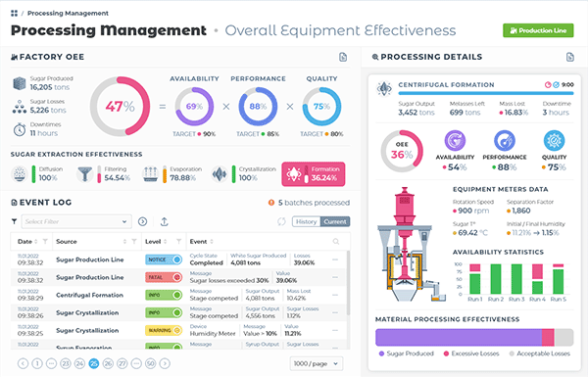Image resolution: width=588 pixels, height=377 pixels.
Task: Sort by the Source column arrows
Action: [124, 242]
